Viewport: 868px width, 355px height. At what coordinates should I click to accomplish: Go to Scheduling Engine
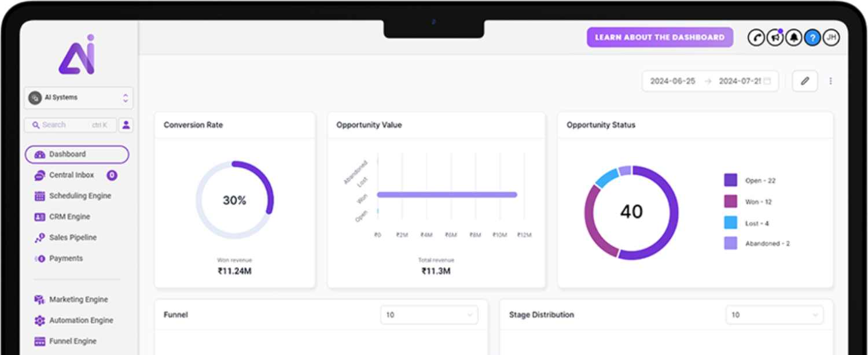click(x=79, y=196)
